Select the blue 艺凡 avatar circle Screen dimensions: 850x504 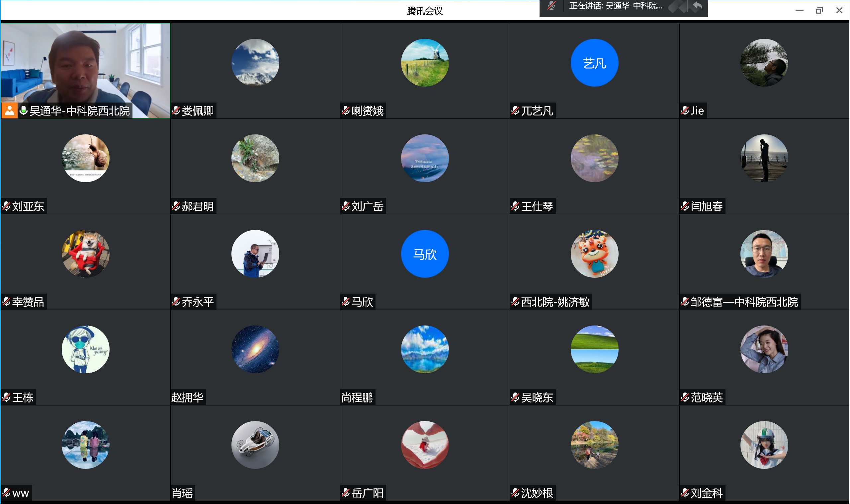click(x=594, y=63)
